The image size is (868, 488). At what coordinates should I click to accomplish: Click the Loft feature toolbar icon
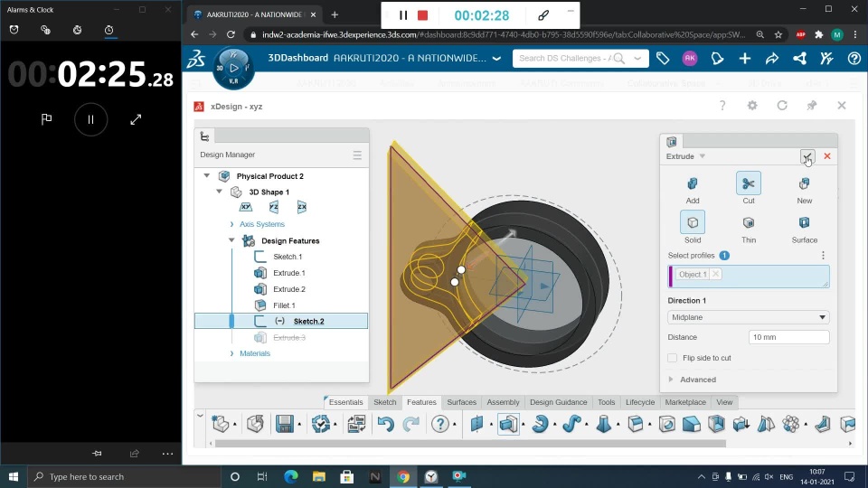click(603, 425)
